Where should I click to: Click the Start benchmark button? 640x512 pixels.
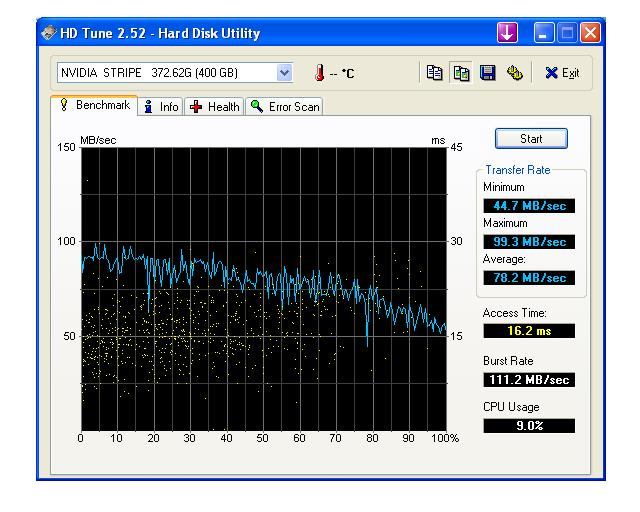[531, 139]
